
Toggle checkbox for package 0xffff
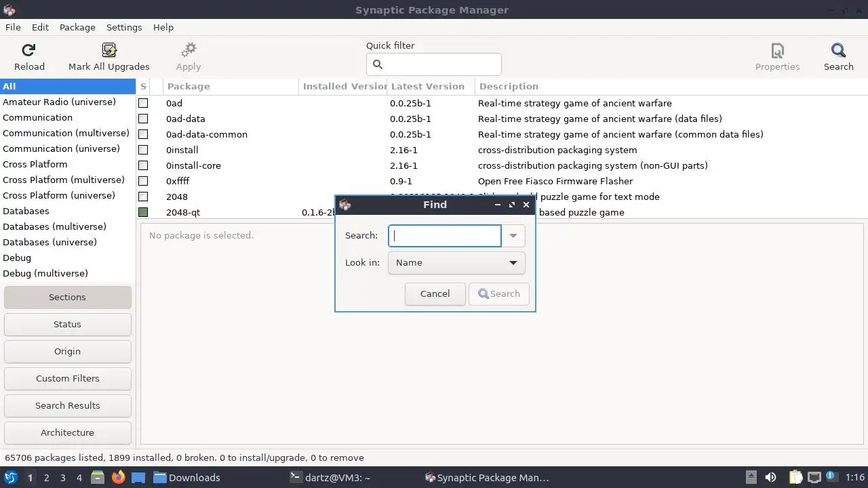click(143, 181)
